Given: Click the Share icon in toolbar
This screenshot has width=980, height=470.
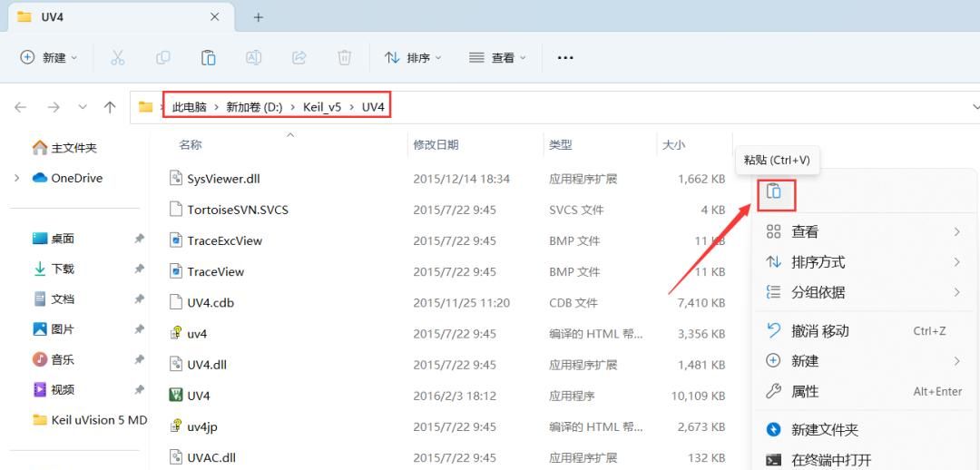Looking at the screenshot, I should pyautogui.click(x=299, y=57).
